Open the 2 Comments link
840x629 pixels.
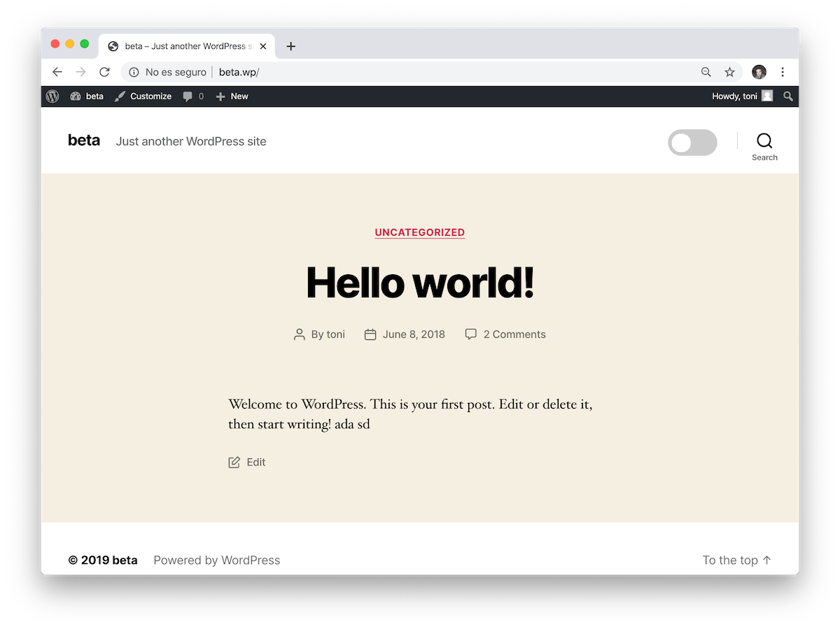pyautogui.click(x=514, y=334)
